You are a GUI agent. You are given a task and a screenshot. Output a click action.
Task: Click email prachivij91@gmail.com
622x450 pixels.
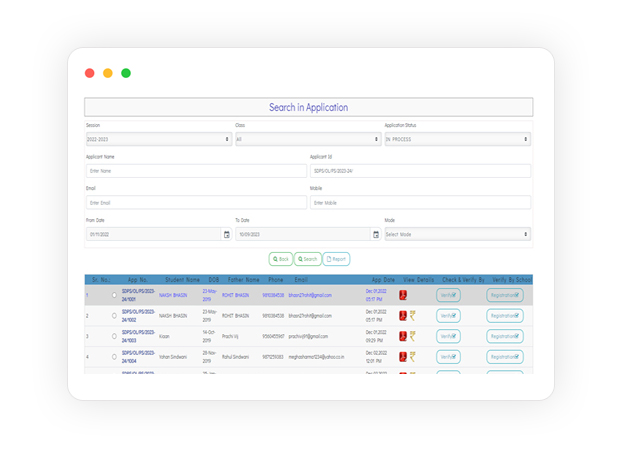[x=308, y=337]
